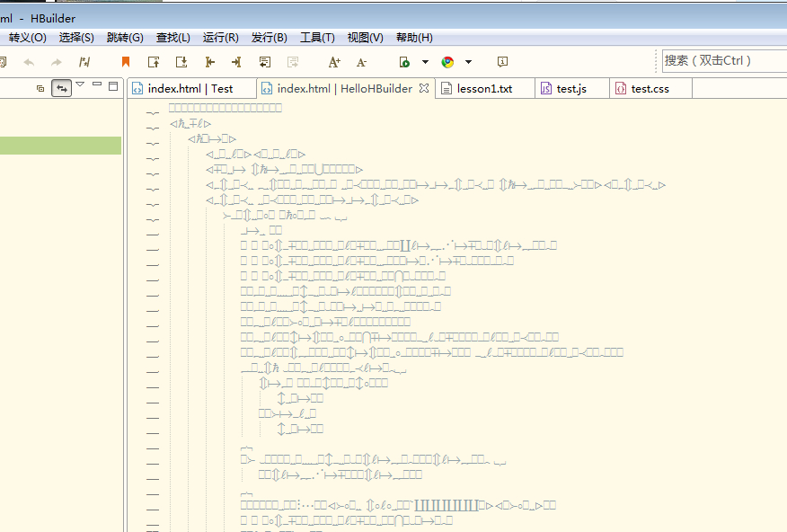
Task: Select the green highlighted row in project panel
Action: [x=60, y=146]
